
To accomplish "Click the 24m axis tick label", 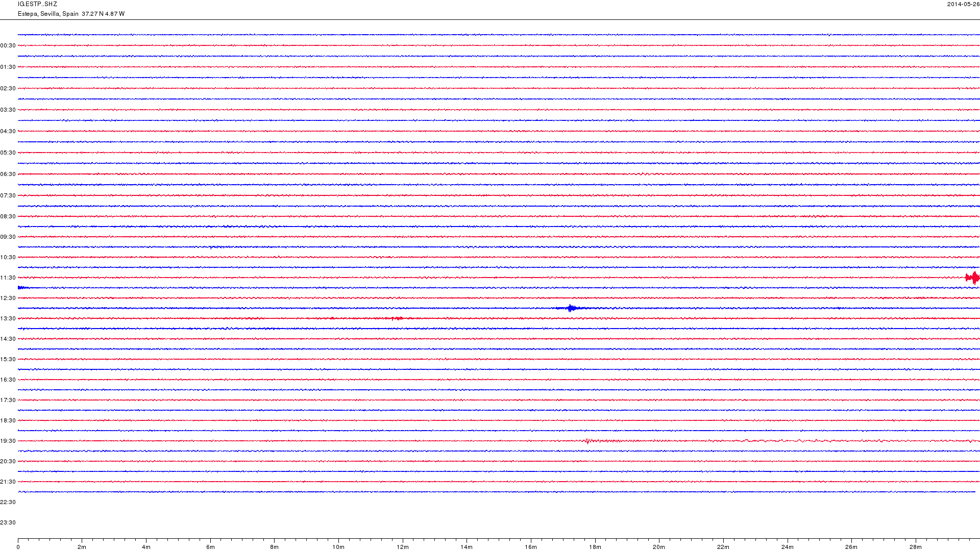I will point(788,547).
